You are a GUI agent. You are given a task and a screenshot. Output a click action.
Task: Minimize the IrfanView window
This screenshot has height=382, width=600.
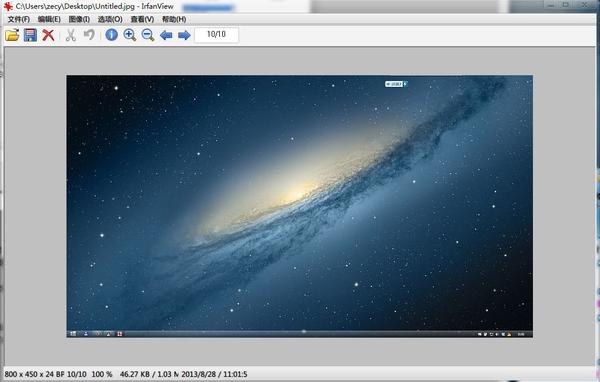click(551, 5)
